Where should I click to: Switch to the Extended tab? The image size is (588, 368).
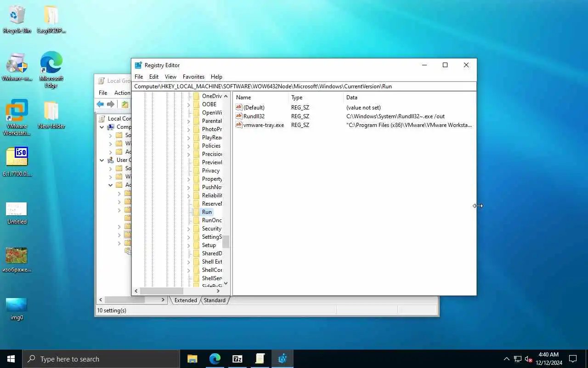pyautogui.click(x=186, y=300)
